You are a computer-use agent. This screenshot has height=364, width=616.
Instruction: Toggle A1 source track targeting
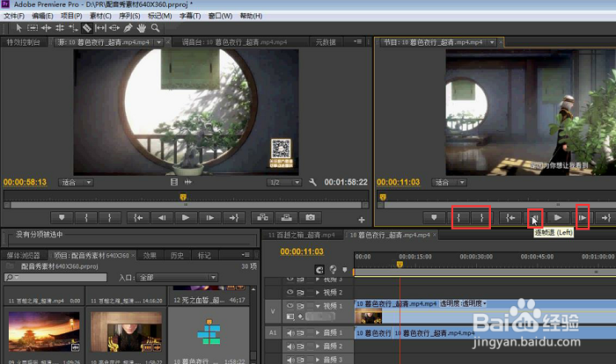273,333
